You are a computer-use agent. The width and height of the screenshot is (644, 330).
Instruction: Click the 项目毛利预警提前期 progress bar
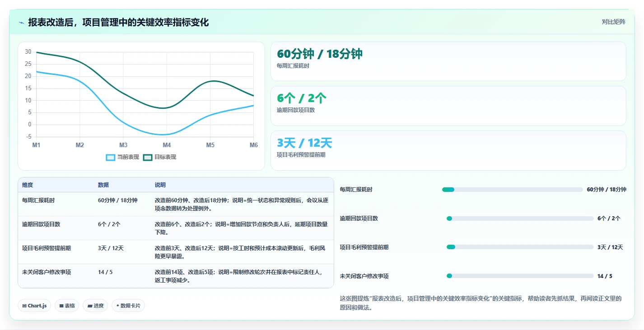pyautogui.click(x=520, y=247)
